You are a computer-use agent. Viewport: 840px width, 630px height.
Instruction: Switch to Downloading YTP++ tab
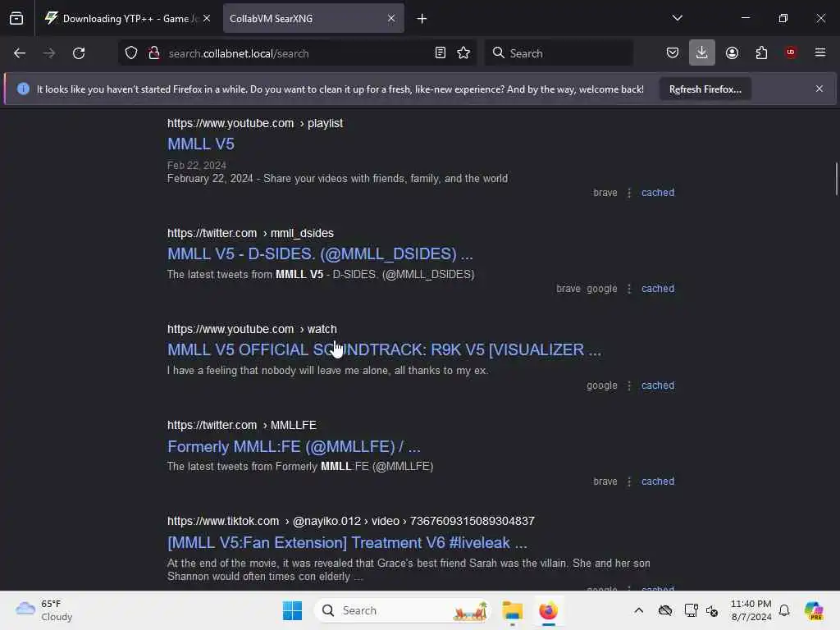click(127, 19)
